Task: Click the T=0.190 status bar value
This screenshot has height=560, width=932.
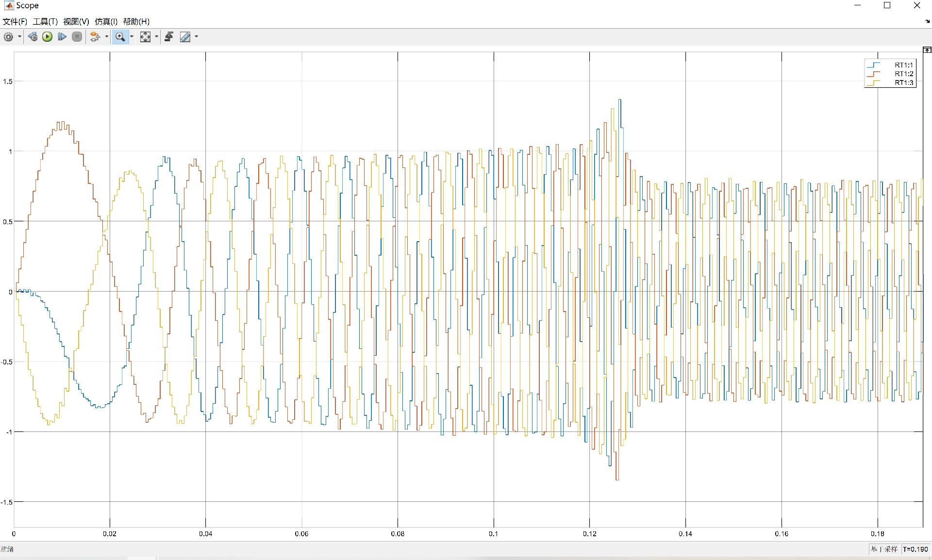Action: coord(915,549)
